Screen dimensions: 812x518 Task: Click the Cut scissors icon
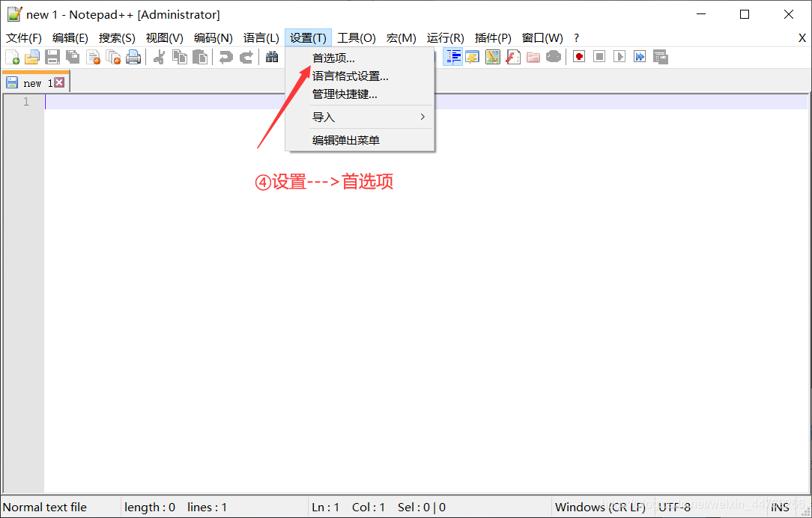(159, 57)
